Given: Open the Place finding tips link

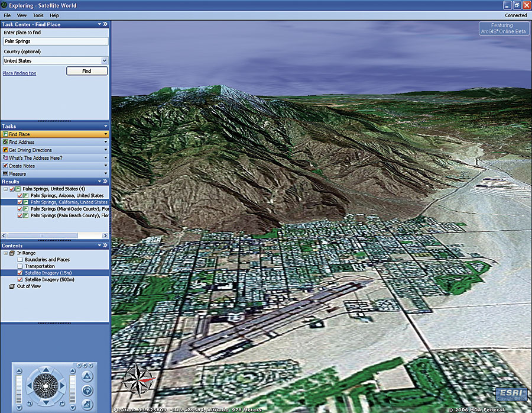Looking at the screenshot, I should tap(20, 73).
